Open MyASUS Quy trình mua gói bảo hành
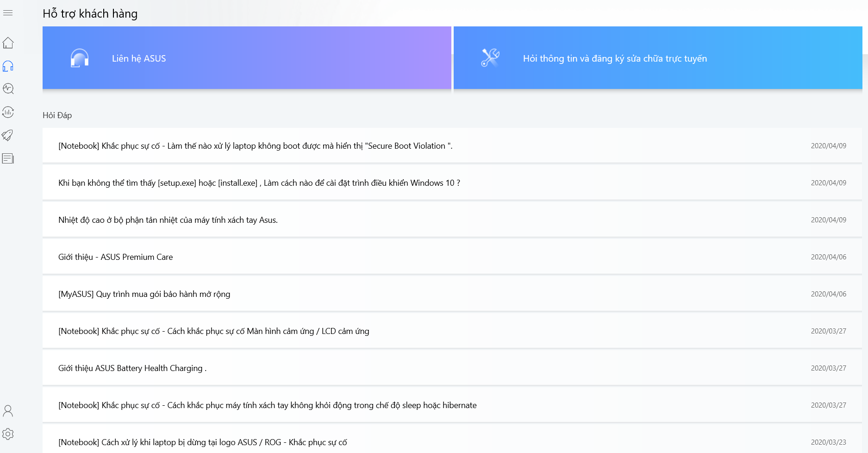 click(x=452, y=294)
